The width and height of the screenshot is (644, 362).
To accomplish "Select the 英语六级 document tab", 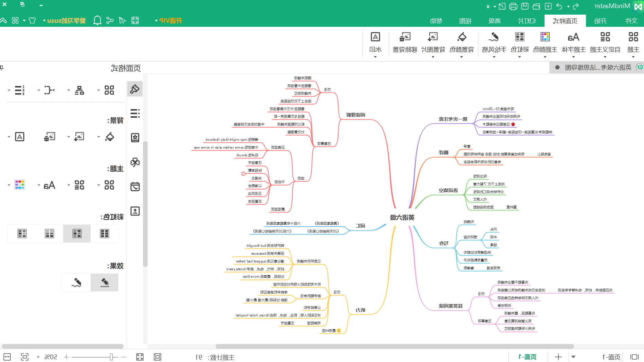I will [598, 67].
